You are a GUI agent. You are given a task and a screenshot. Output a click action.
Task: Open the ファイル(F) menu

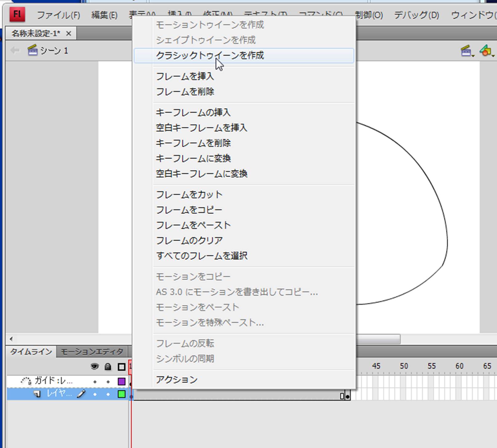58,15
